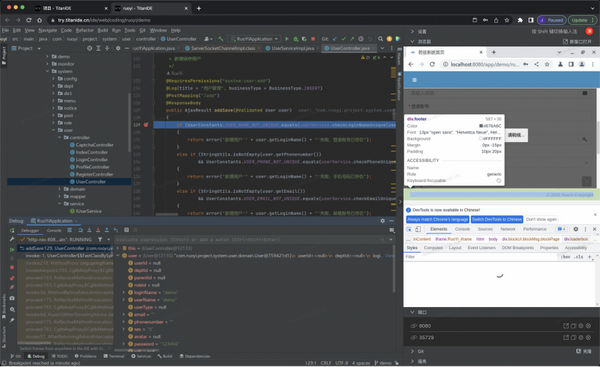Toggle device toolbar icon in DevTools
This screenshot has width=600, height=367.
coord(418,229)
